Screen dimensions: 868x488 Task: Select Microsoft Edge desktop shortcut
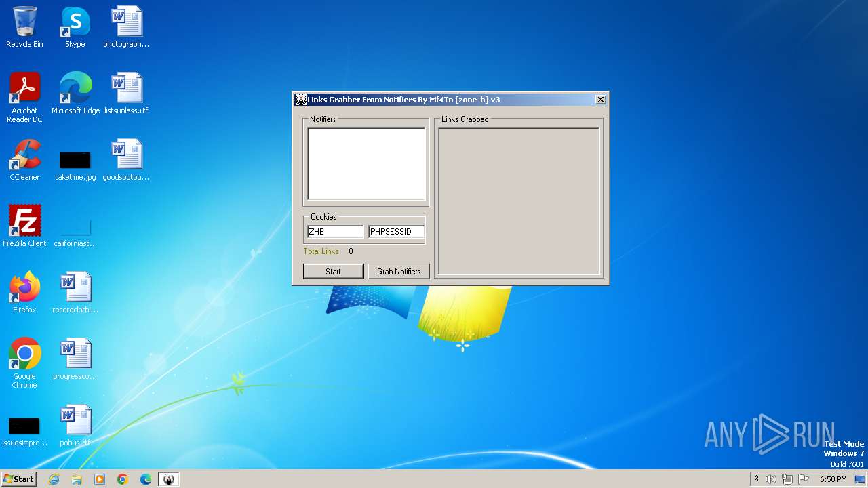pos(75,94)
